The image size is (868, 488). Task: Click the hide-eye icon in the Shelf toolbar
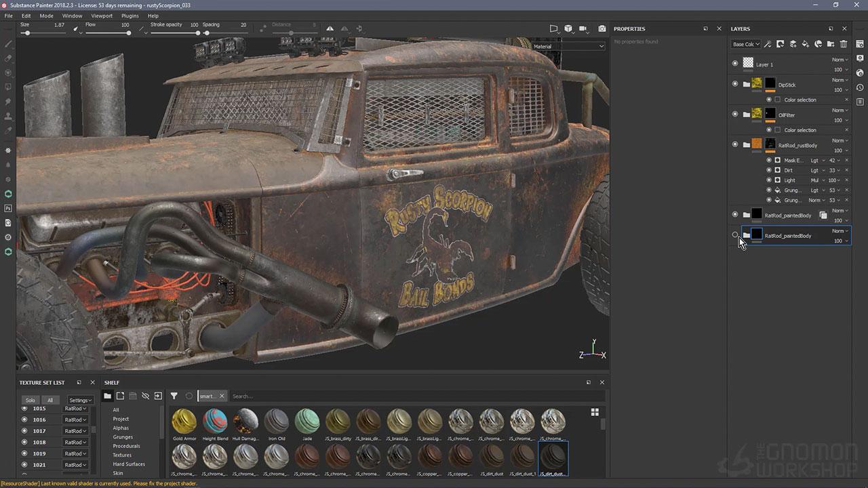click(145, 396)
